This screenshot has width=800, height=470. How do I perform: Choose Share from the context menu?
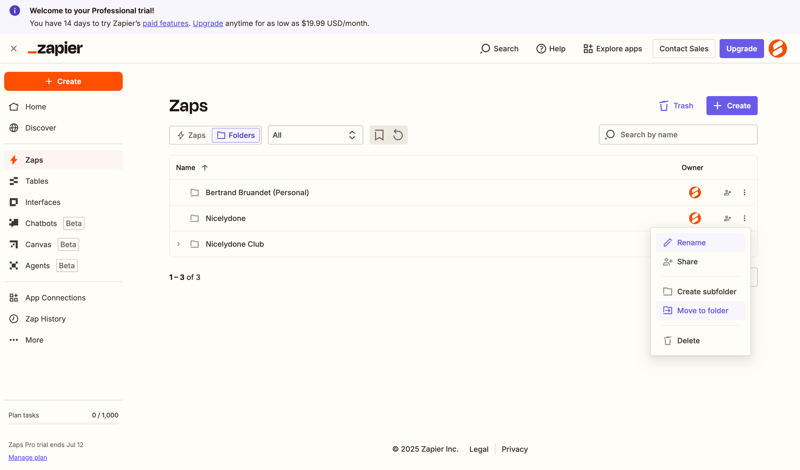click(x=701, y=262)
